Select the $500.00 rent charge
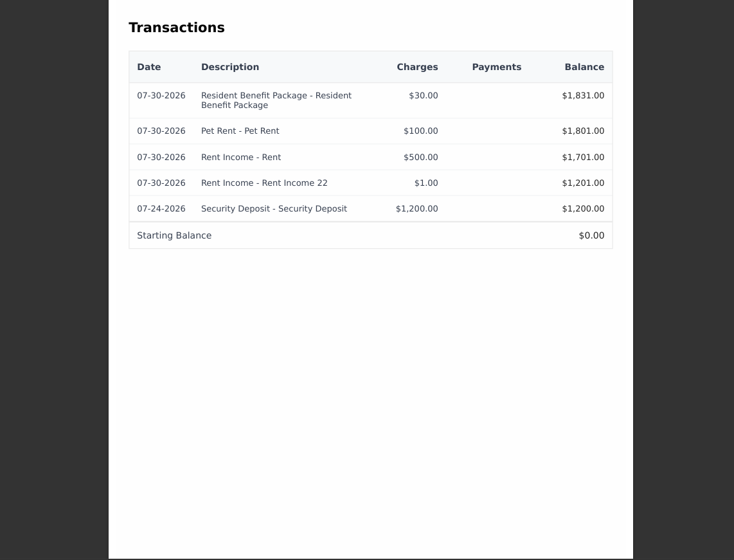This screenshot has width=734, height=560. tap(421, 158)
